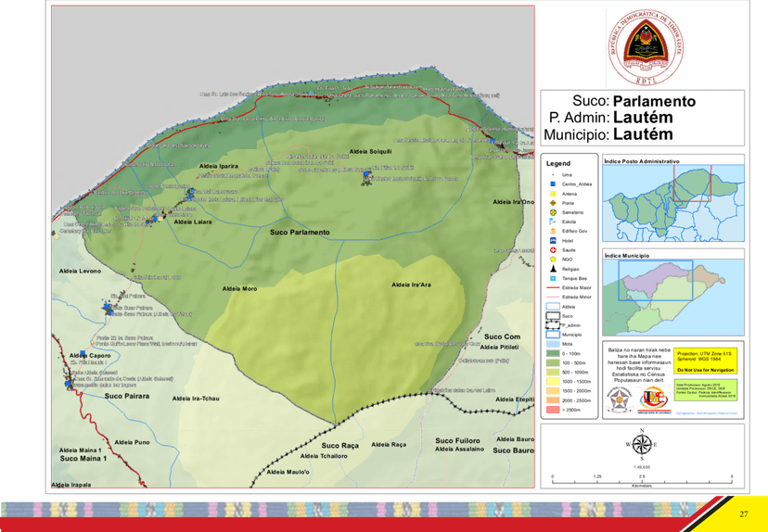Click the page number 27
The height and width of the screenshot is (532, 768).
(744, 513)
